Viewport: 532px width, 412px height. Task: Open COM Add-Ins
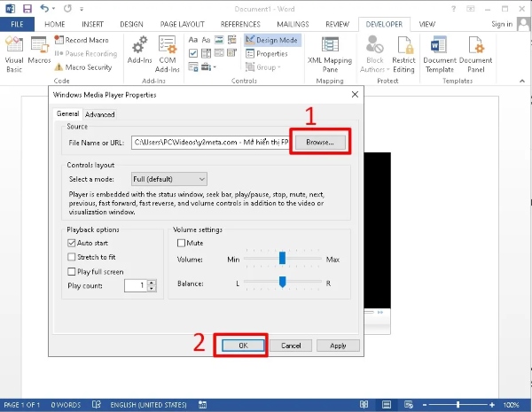pyautogui.click(x=166, y=53)
